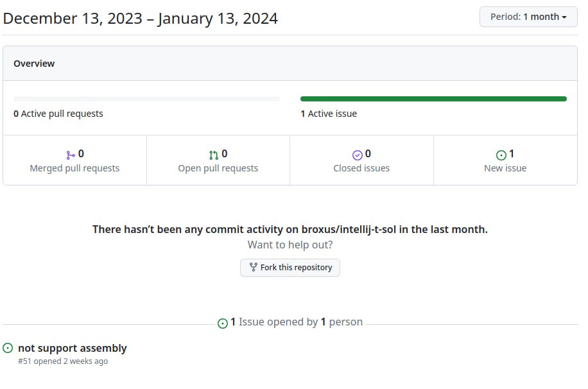Click the merged pull requests purple icon
This screenshot has height=389, width=588.
click(71, 155)
